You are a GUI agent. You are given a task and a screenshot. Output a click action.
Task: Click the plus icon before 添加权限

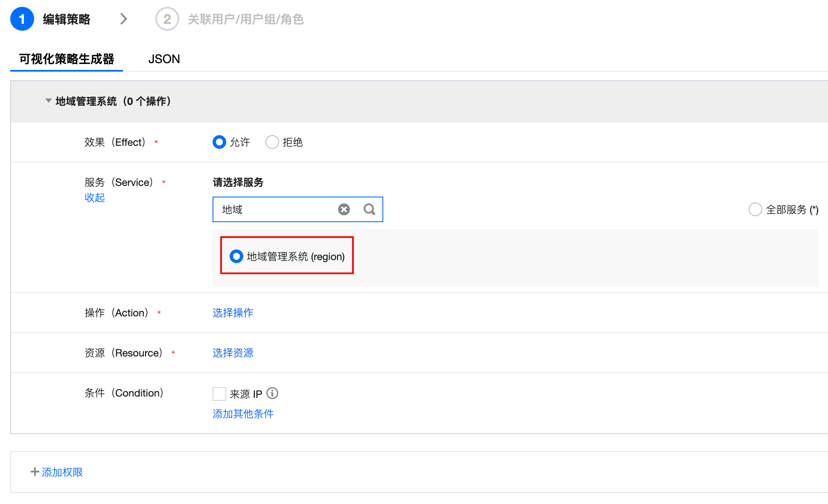[35, 472]
